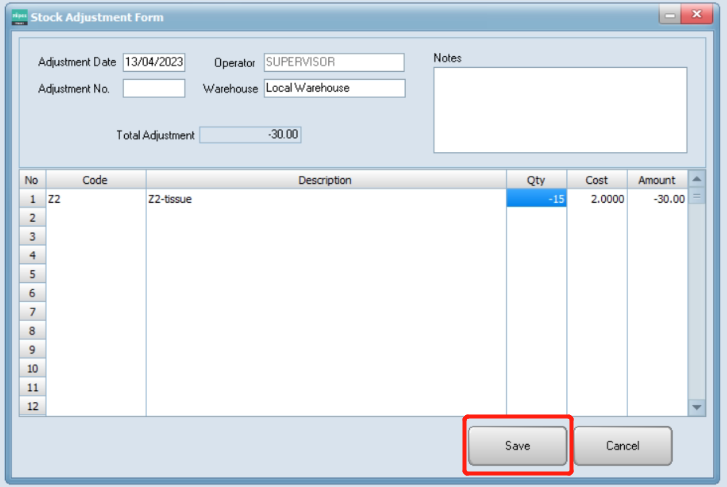Select the Z2-tissue description cell
727x487 pixels.
[326, 199]
